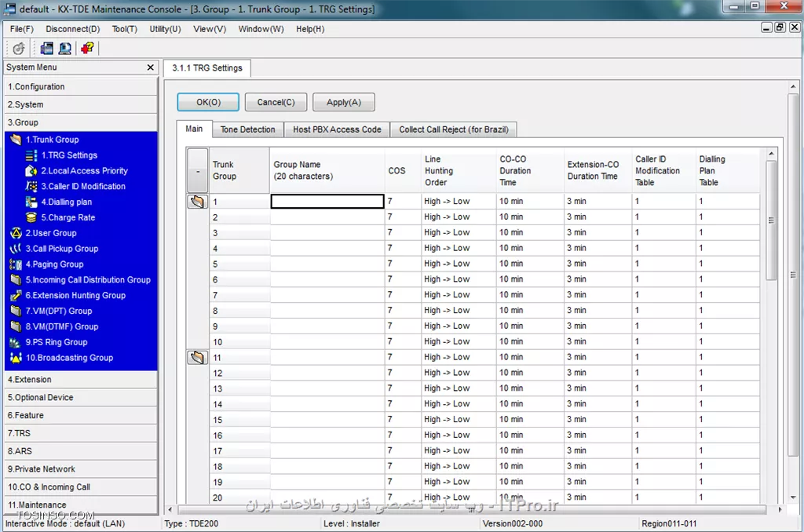This screenshot has width=804, height=532.
Task: Open the View(V) menu
Action: (210, 29)
